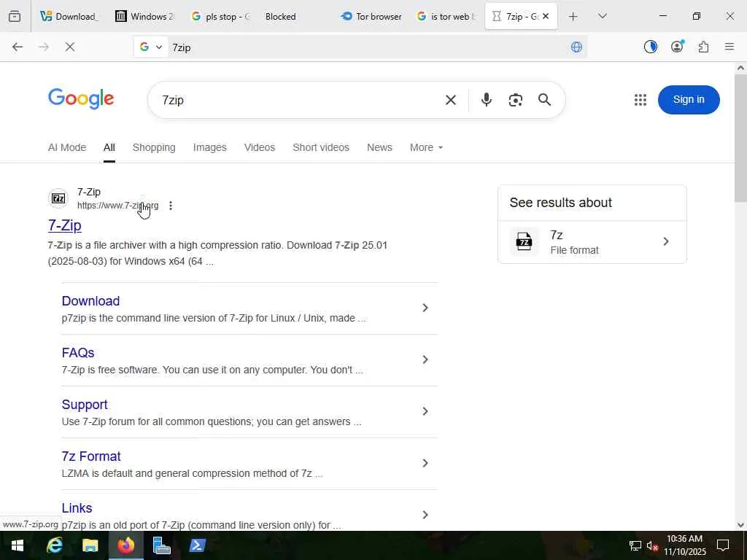This screenshot has width=747, height=560.
Task: Click the 7z file format icon
Action: (524, 242)
